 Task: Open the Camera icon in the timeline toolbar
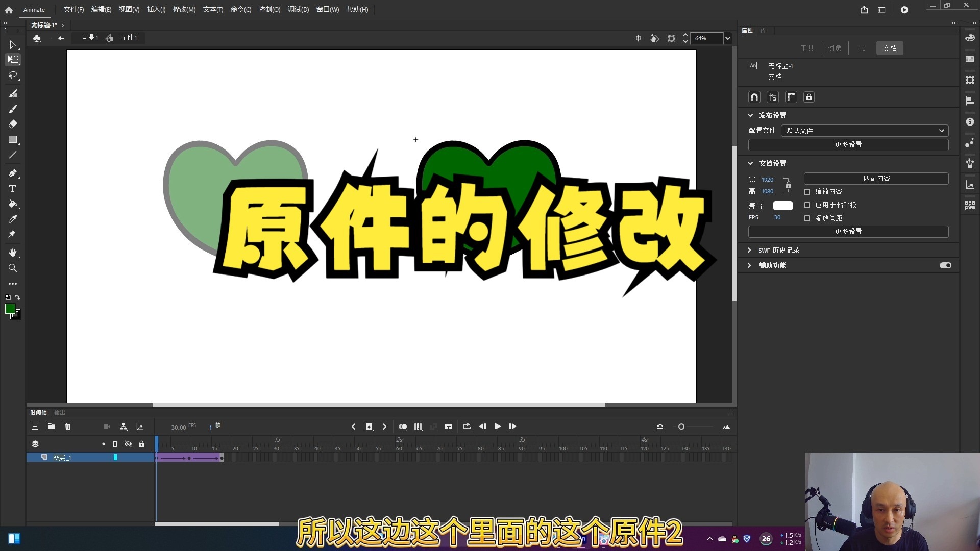[107, 427]
